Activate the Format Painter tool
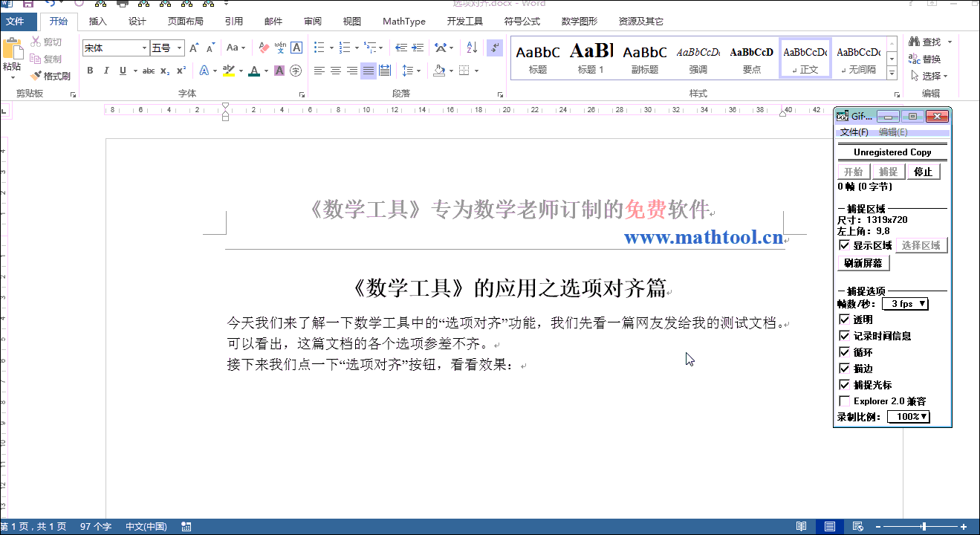Screen dimensions: 980x535 (49, 76)
